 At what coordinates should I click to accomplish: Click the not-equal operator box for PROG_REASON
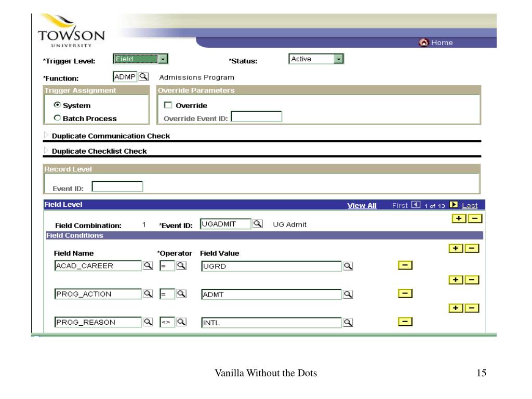(167, 322)
